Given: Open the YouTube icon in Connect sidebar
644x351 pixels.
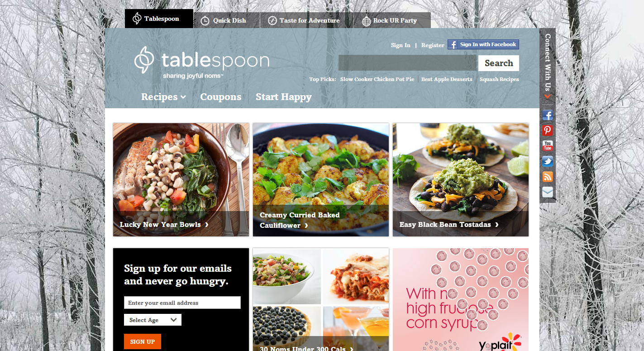Looking at the screenshot, I should pos(547,146).
